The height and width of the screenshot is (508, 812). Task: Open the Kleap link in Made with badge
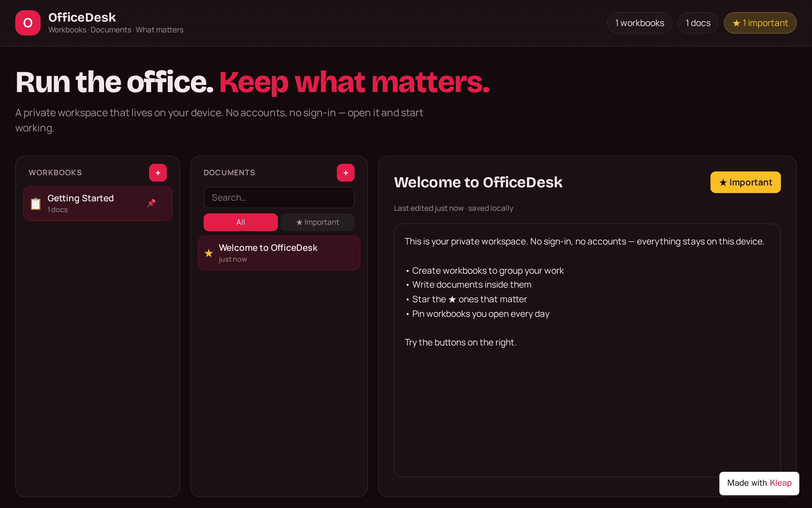click(781, 483)
